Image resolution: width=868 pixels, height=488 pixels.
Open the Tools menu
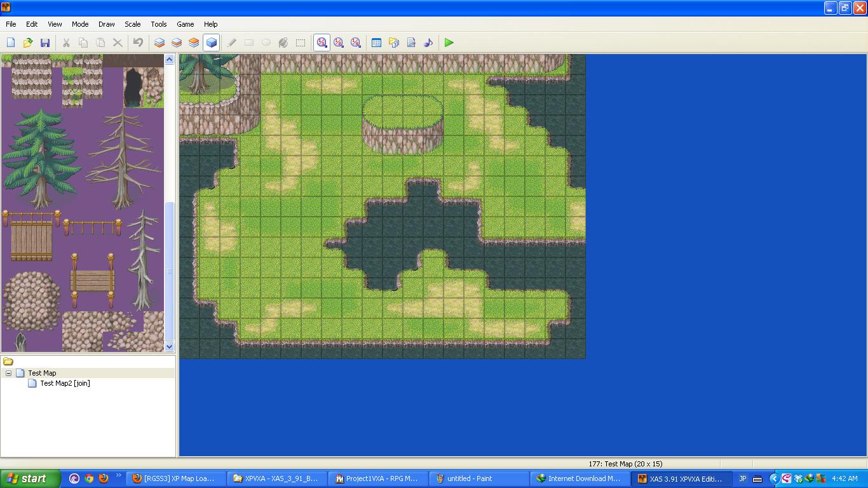[x=159, y=24]
